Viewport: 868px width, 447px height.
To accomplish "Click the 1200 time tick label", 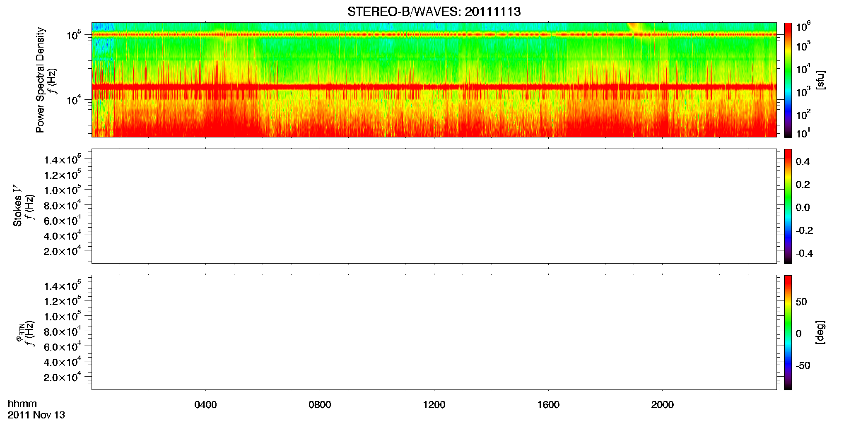I will click(434, 405).
